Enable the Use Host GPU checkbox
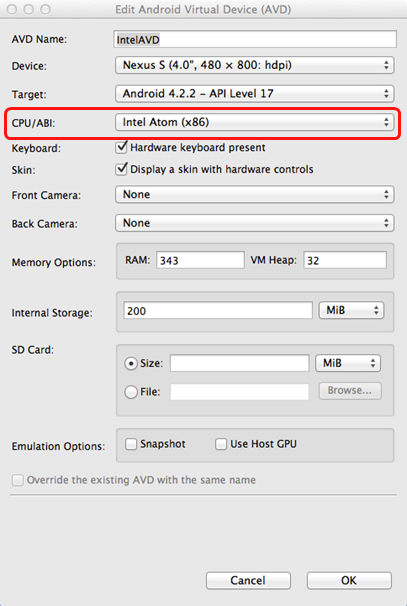This screenshot has width=407, height=606. (x=221, y=444)
